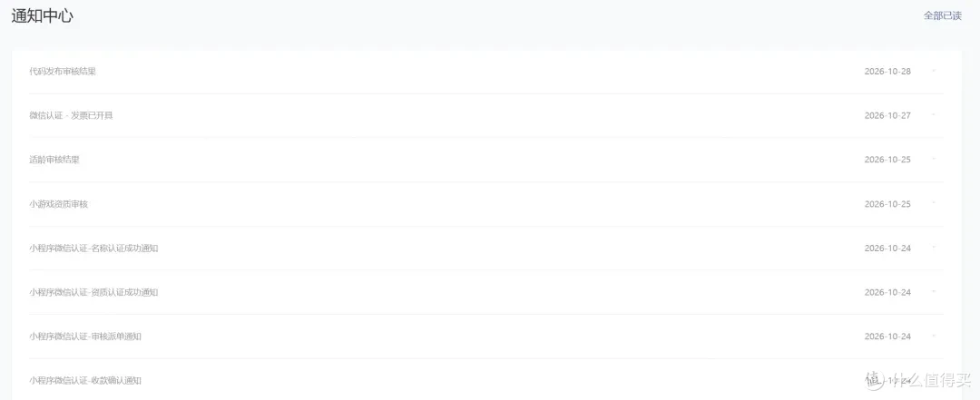Expand the 小游戏资质审核 row arrow
Screen dimensions: 980x400
934,202
